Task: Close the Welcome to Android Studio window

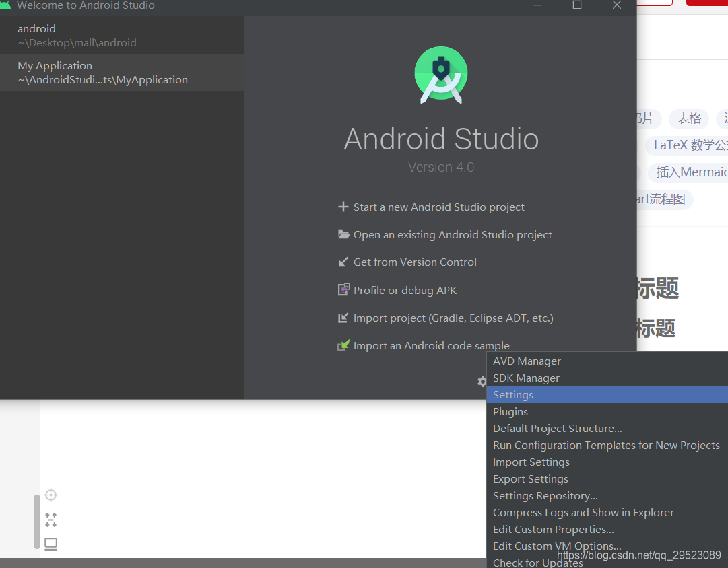Action: [617, 5]
